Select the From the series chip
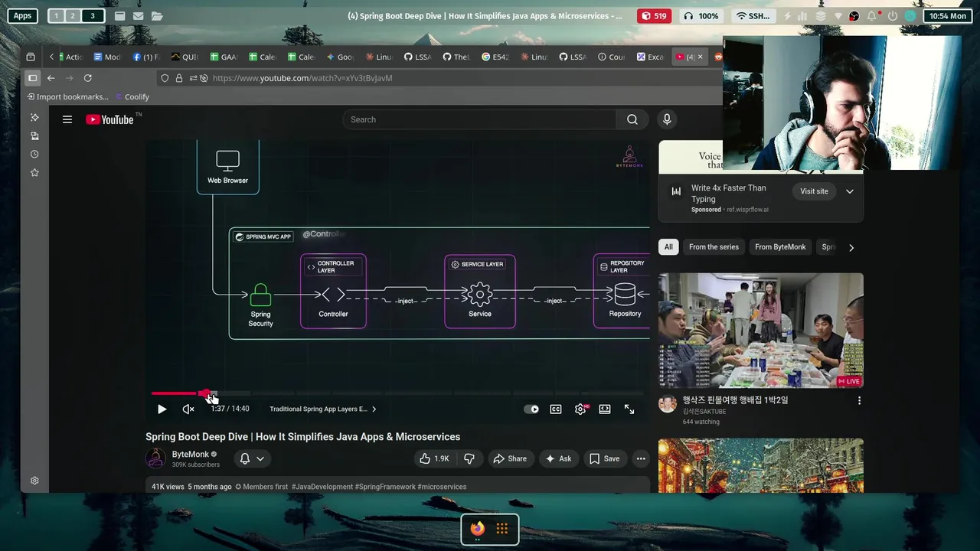 click(714, 247)
